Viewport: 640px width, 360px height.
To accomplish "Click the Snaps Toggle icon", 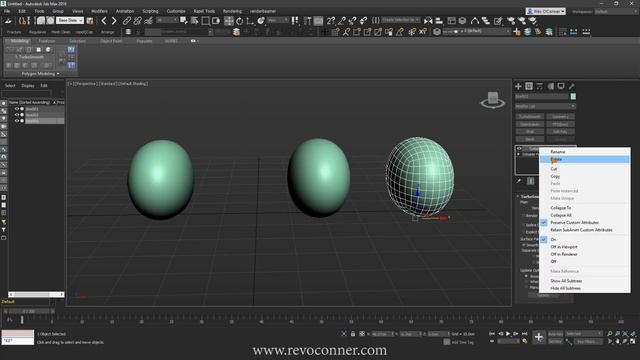I will point(331,20).
